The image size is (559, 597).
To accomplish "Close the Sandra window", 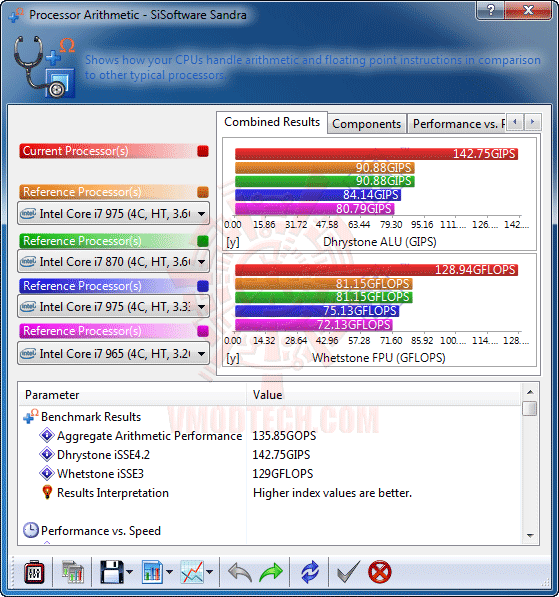I will 528,10.
